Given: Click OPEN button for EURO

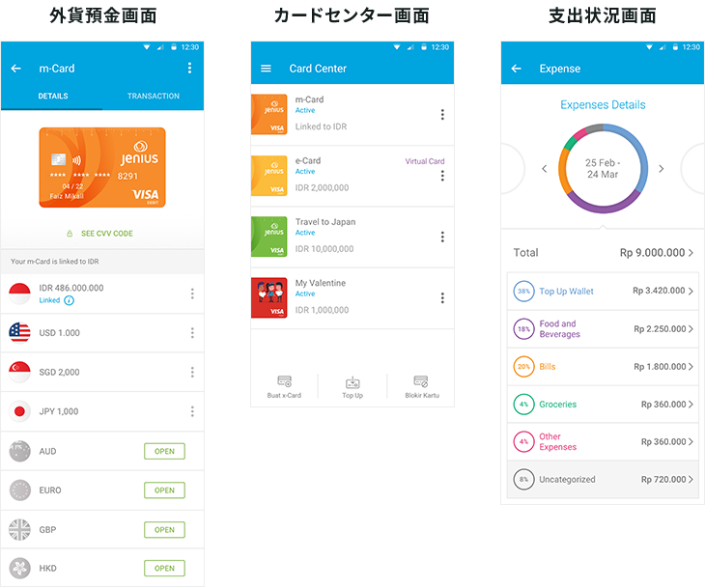Looking at the screenshot, I should (164, 490).
